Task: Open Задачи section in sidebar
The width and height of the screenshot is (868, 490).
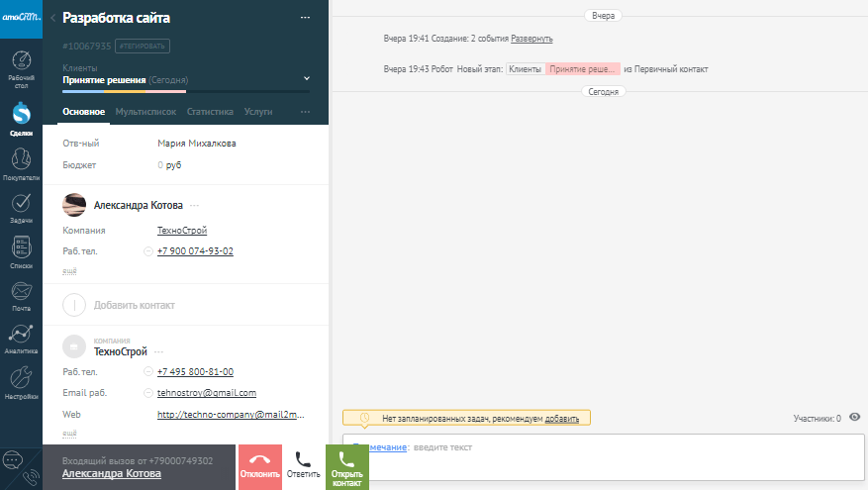Action: [21, 209]
